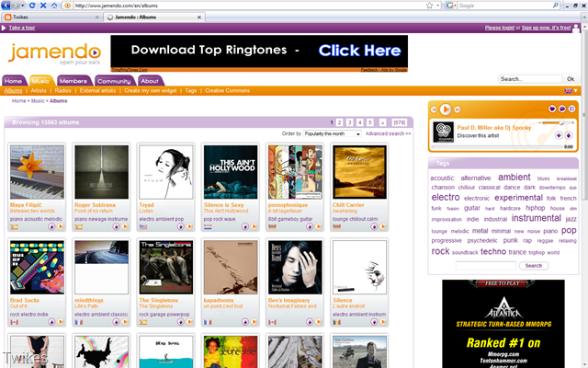Click Sign up now, it's free
Image resolution: width=588 pixels, height=368 pixels.
click(546, 28)
